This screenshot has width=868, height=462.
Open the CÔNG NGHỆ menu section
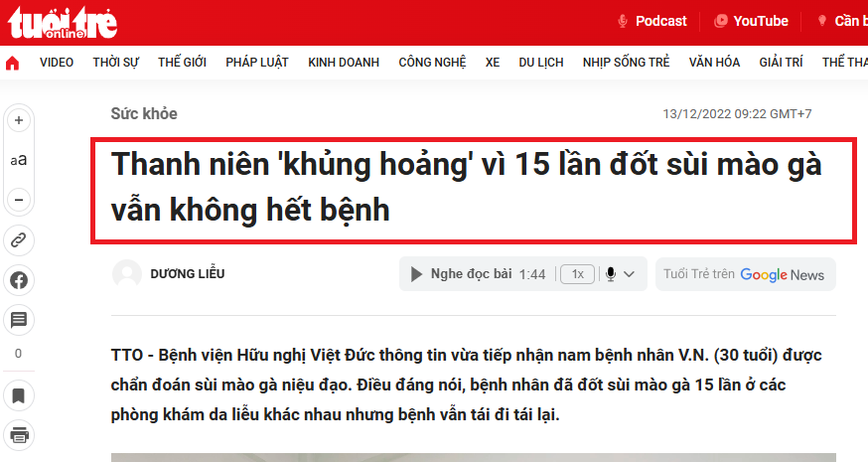point(432,63)
